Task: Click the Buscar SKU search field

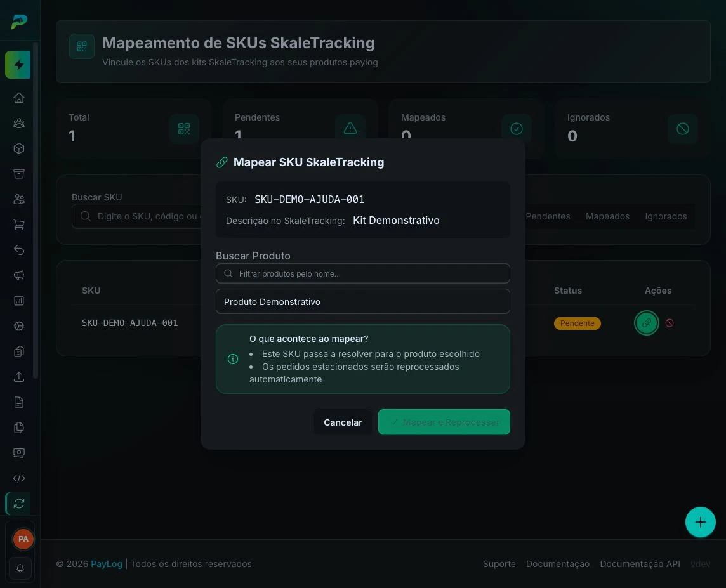Action: tap(137, 216)
